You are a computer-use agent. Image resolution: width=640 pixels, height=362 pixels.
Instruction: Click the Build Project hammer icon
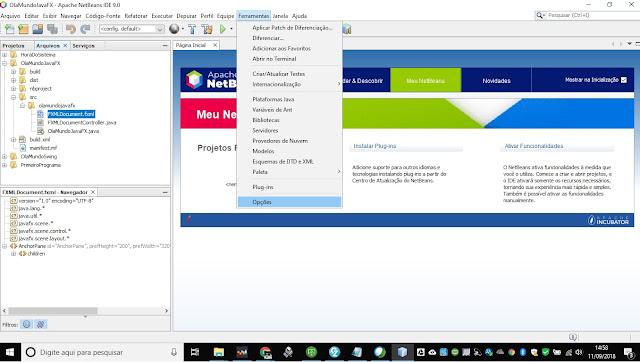point(192,29)
